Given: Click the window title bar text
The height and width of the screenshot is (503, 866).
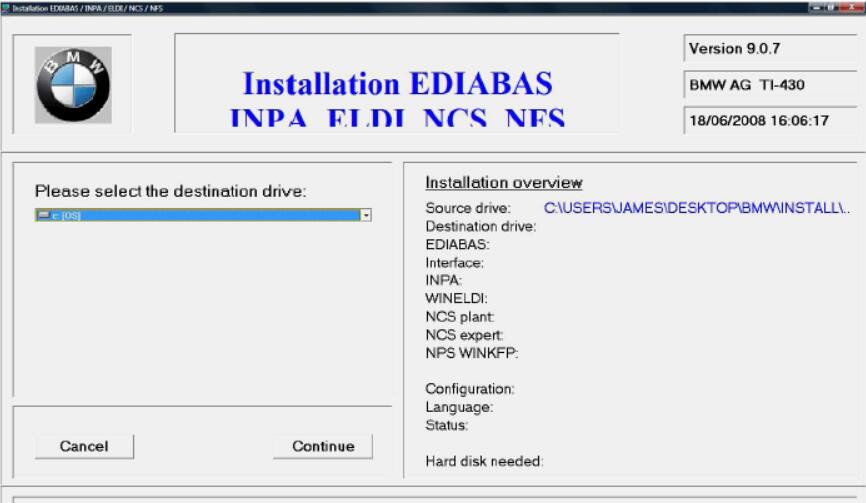Looking at the screenshot, I should tap(87, 8).
